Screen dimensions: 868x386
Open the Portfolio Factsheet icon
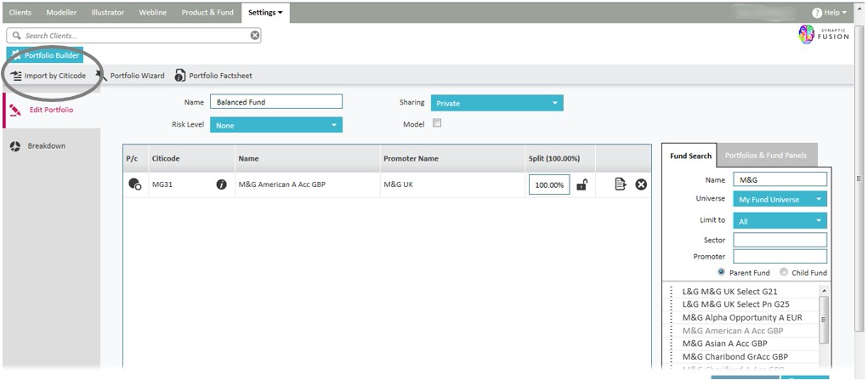tap(180, 76)
